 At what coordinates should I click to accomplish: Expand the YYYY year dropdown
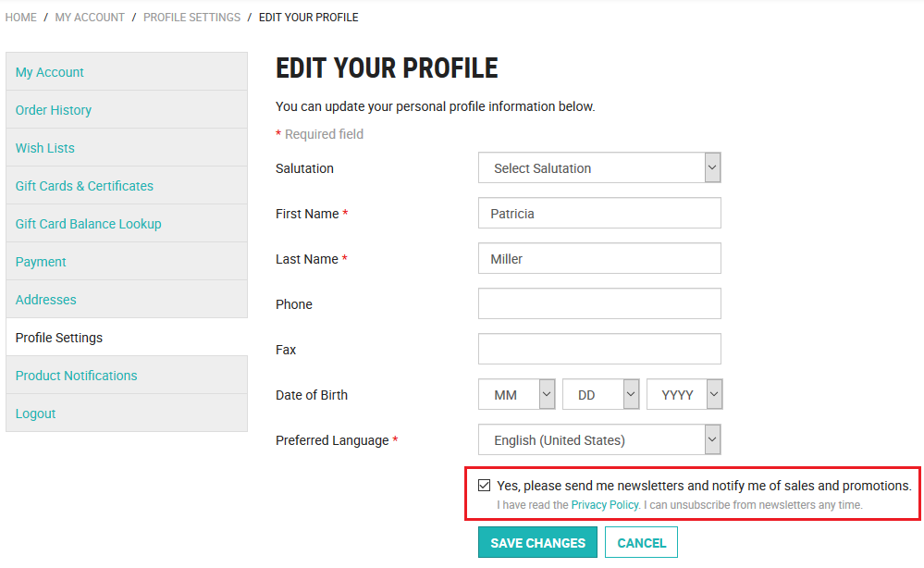684,394
